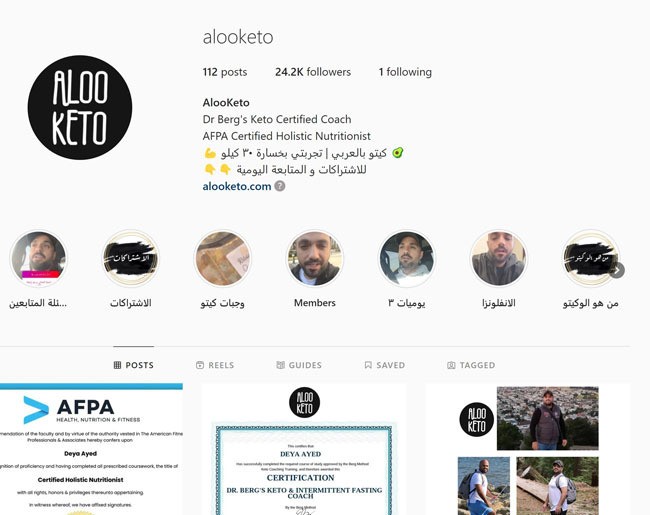The image size is (650, 515).
Task: Select the Posts tab
Action: [133, 365]
